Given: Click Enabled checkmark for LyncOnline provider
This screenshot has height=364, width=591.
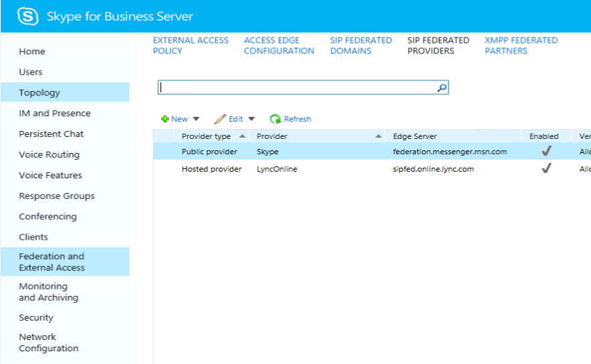Looking at the screenshot, I should 546,168.
